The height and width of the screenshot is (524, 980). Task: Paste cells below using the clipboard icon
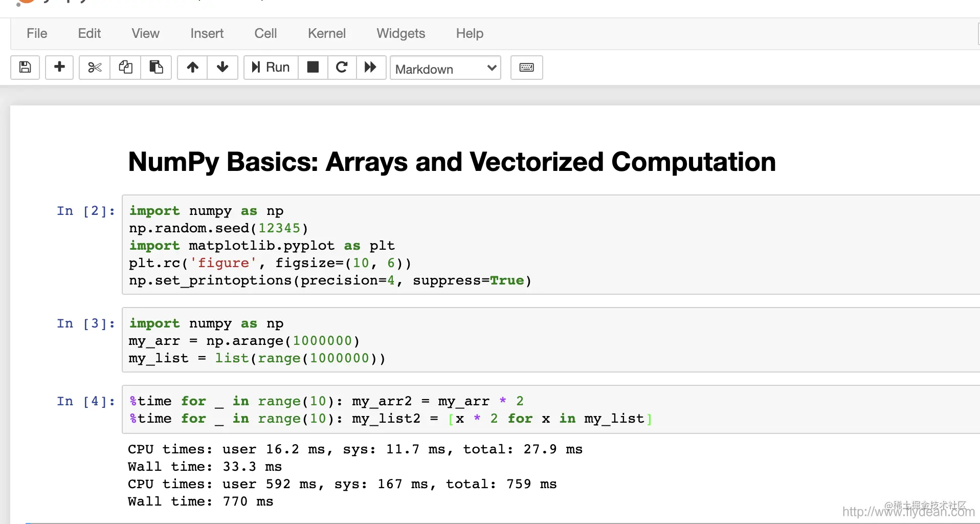click(156, 68)
